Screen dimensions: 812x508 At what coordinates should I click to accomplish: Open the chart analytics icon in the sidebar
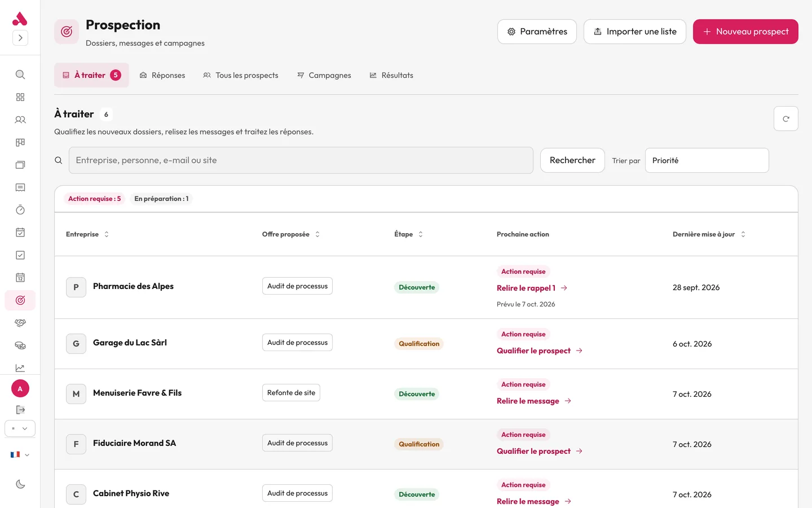coord(20,368)
